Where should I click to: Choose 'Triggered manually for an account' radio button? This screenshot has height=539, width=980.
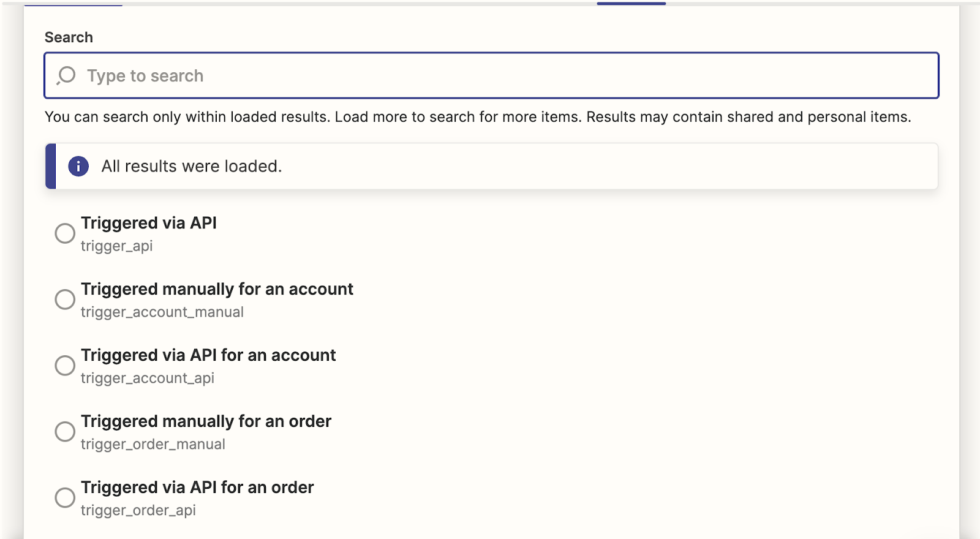65,300
